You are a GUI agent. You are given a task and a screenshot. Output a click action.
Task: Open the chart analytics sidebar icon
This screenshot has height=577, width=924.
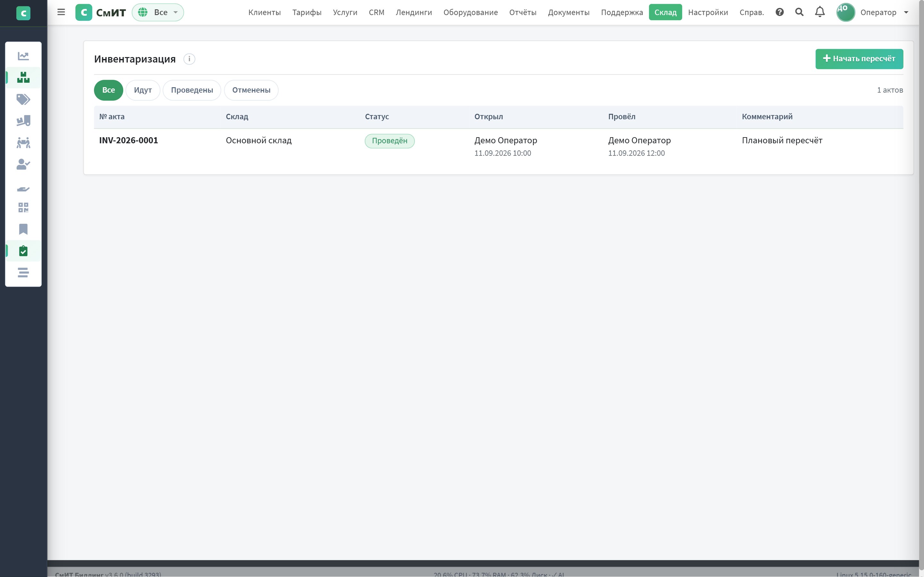pyautogui.click(x=23, y=56)
